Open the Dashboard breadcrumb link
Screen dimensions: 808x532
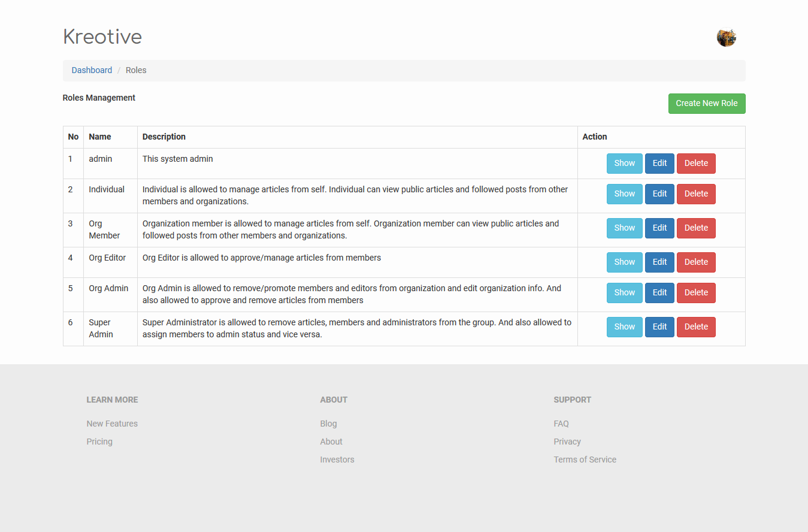coord(92,70)
